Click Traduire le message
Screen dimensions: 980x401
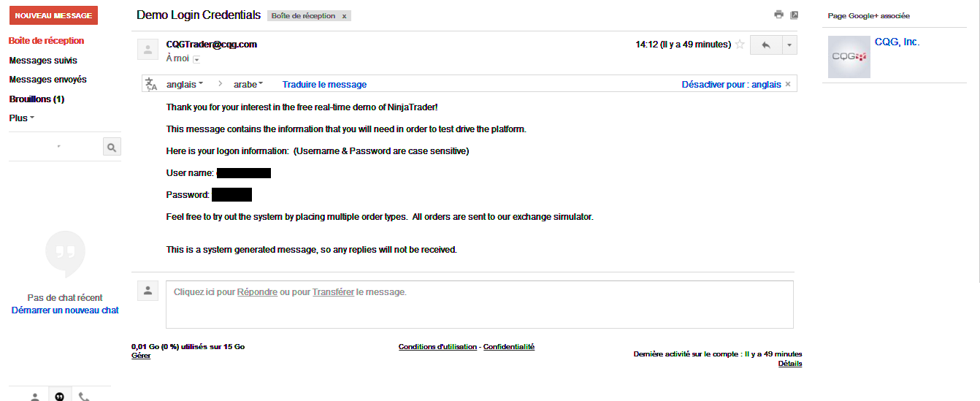pyautogui.click(x=324, y=85)
